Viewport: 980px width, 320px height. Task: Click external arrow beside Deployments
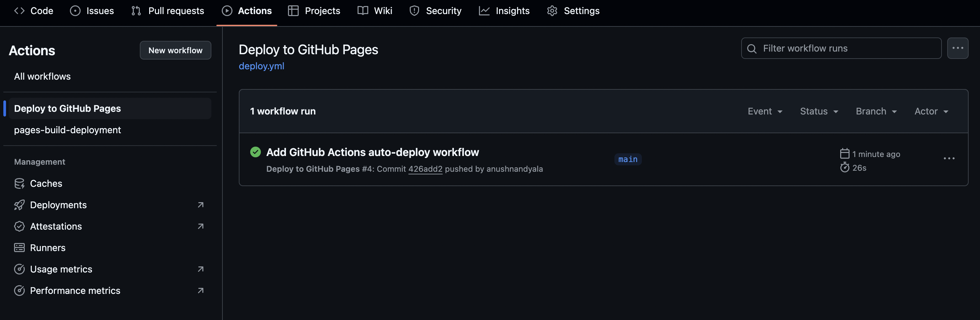[201, 205]
